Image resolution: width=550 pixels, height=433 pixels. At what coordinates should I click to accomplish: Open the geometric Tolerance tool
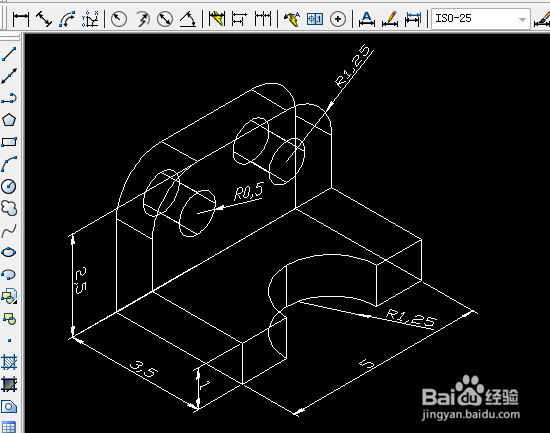tap(315, 19)
